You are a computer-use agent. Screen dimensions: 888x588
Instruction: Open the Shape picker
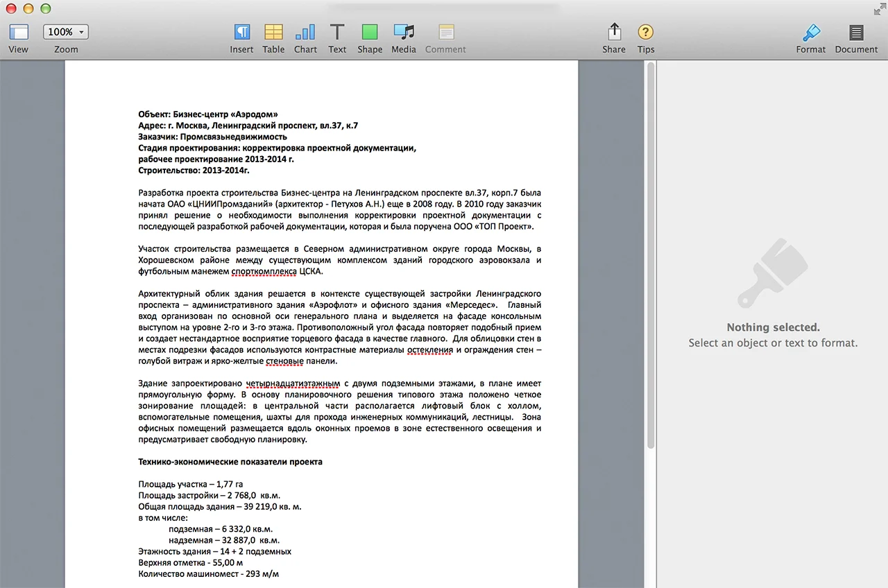tap(370, 32)
